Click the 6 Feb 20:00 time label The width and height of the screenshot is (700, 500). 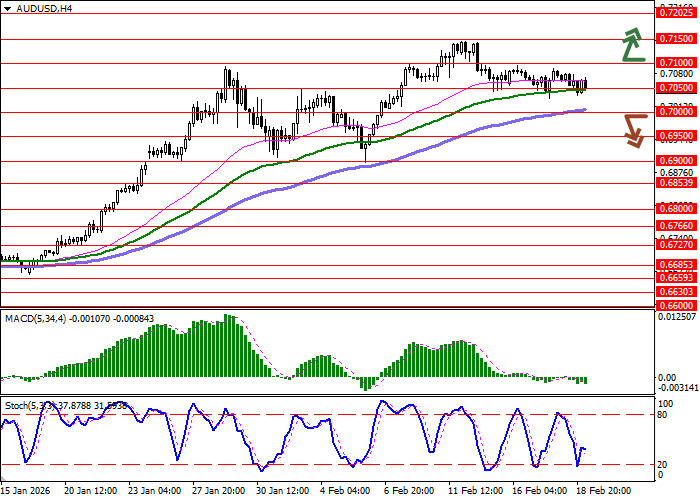[410, 492]
